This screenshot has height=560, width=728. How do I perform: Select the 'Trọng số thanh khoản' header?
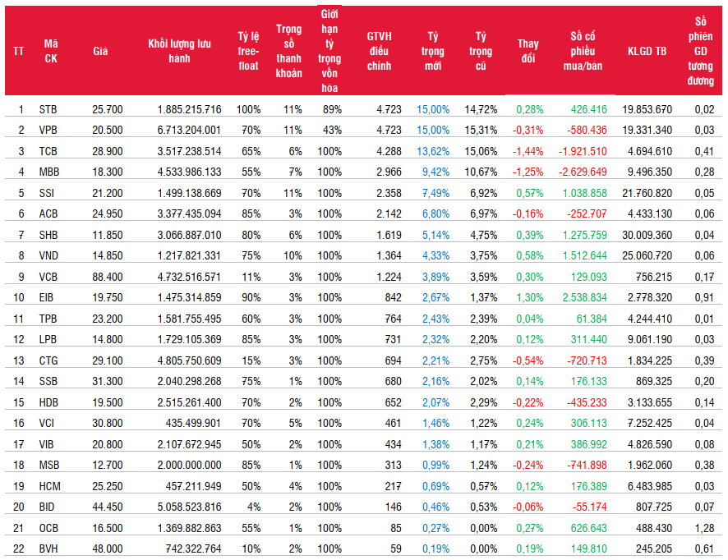click(288, 51)
